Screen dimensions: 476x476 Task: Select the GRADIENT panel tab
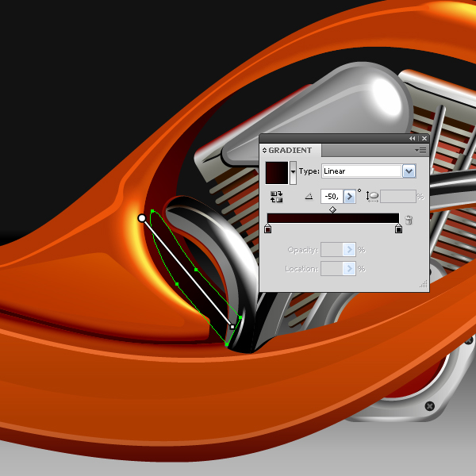click(x=290, y=150)
